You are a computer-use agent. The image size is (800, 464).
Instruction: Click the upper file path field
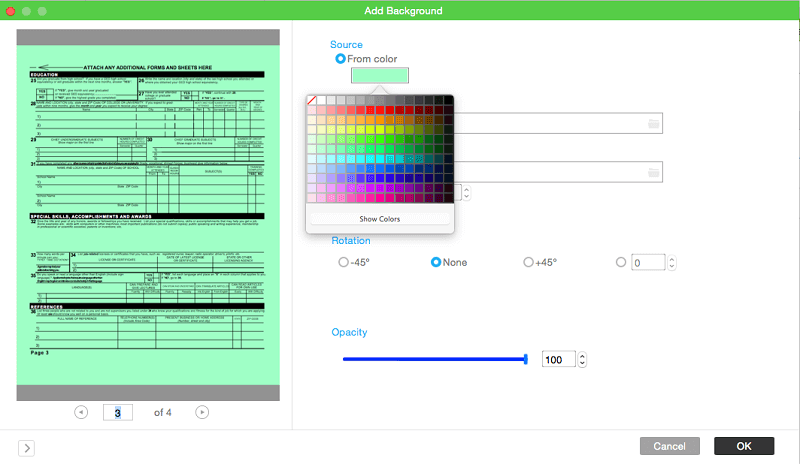(558, 124)
